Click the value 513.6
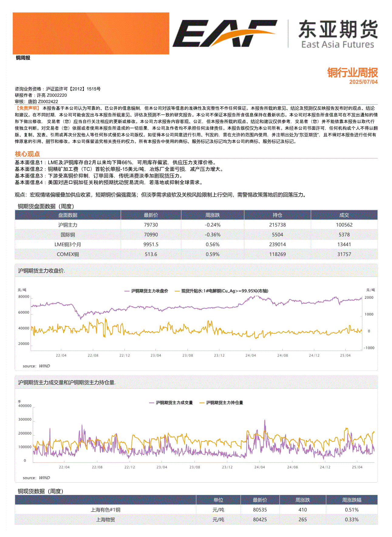 point(151,254)
